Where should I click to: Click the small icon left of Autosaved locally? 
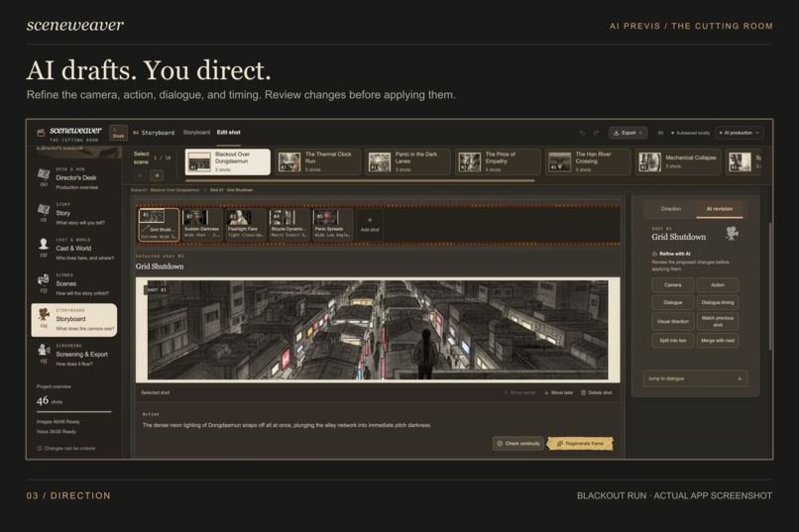pyautogui.click(x=660, y=133)
